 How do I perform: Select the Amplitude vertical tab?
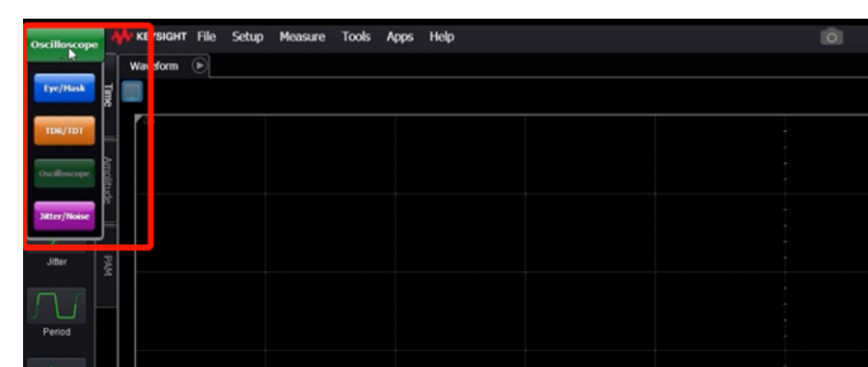coord(107,181)
